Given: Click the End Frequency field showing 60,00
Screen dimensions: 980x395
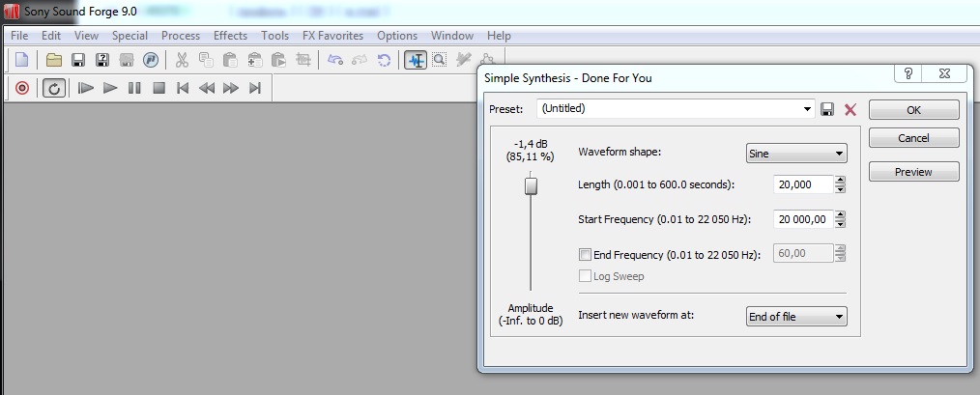Looking at the screenshot, I should [x=803, y=254].
